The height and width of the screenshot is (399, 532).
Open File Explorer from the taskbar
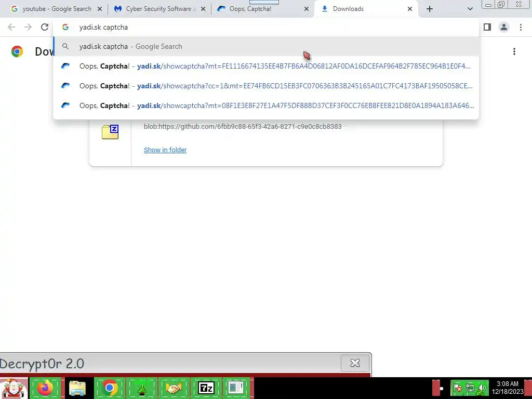(x=77, y=388)
